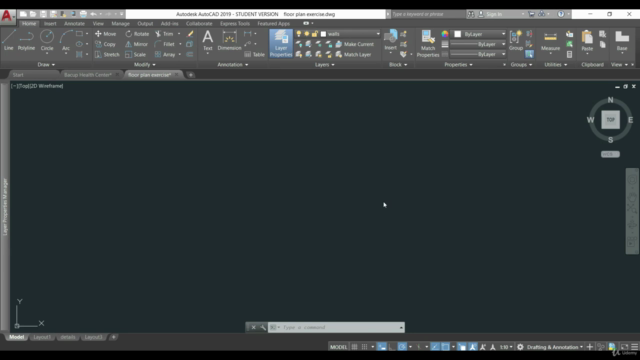Viewport: 640px width, 360px height.
Task: Switch to Bacup Health Center drawing tab
Action: (x=88, y=75)
